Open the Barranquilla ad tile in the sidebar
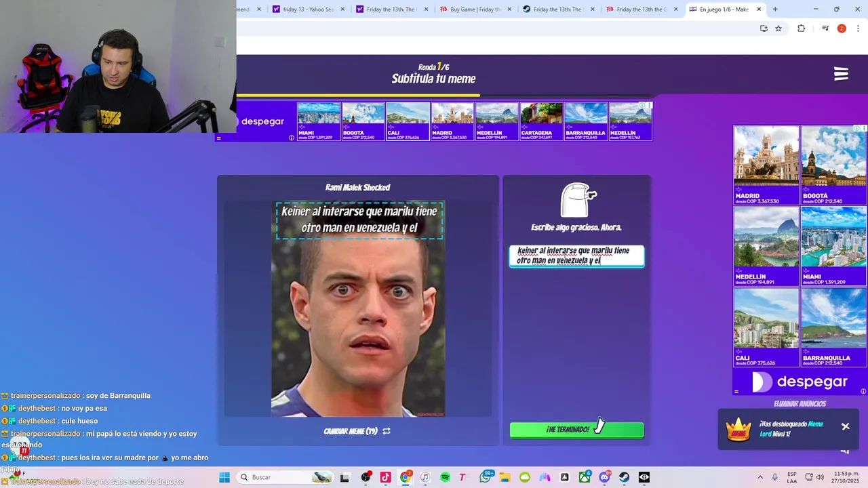868x488 pixels. click(x=833, y=327)
